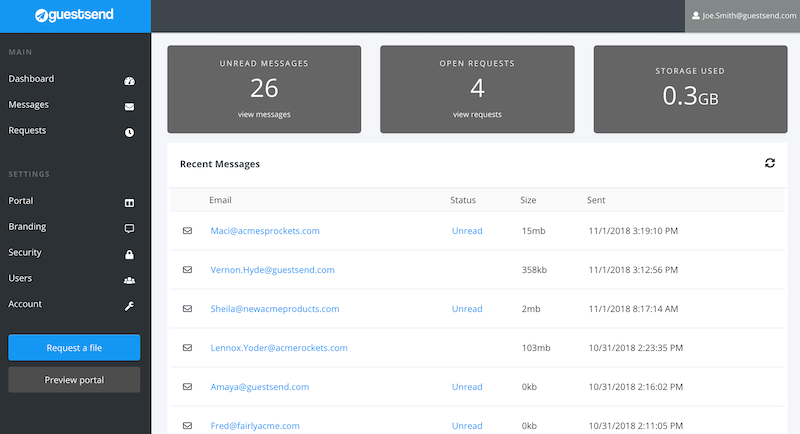Click the Recent Messages heading

coord(220,164)
